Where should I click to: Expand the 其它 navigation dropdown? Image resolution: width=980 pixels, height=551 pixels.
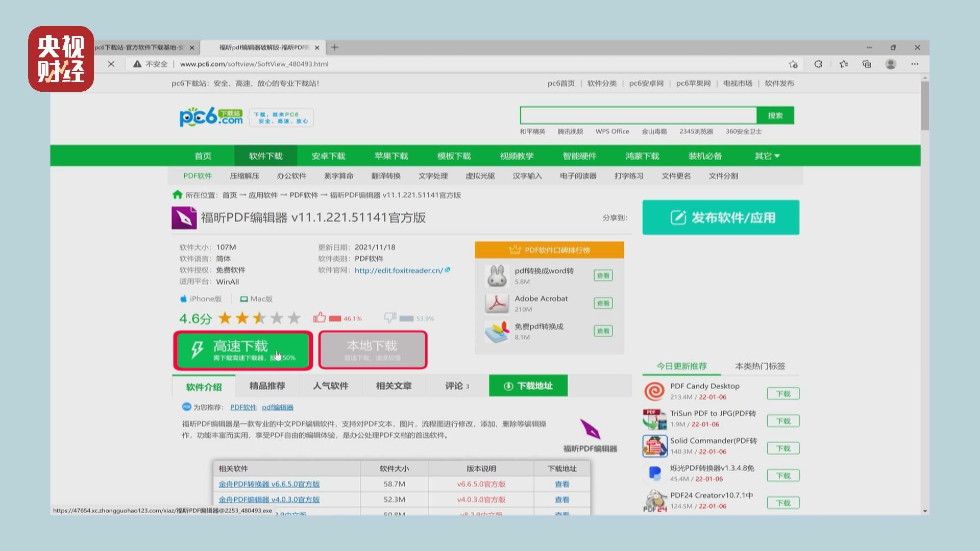coord(767,156)
